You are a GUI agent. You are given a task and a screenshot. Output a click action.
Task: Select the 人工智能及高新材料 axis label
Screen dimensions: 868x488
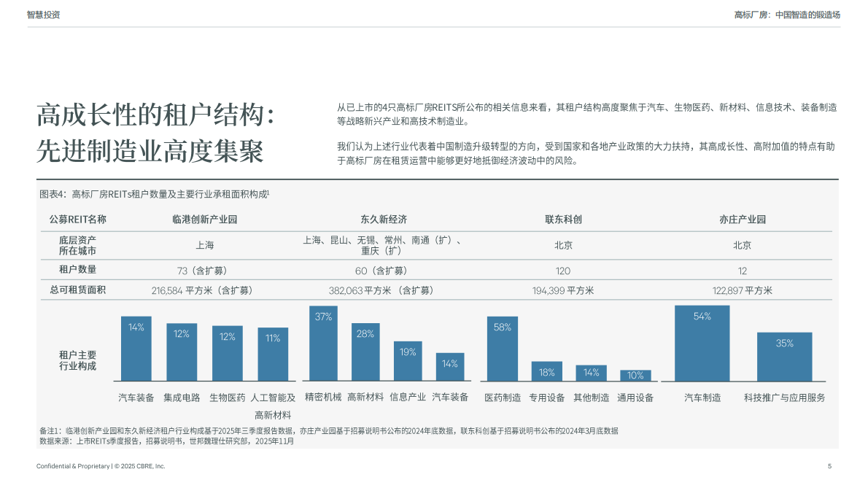(x=274, y=403)
